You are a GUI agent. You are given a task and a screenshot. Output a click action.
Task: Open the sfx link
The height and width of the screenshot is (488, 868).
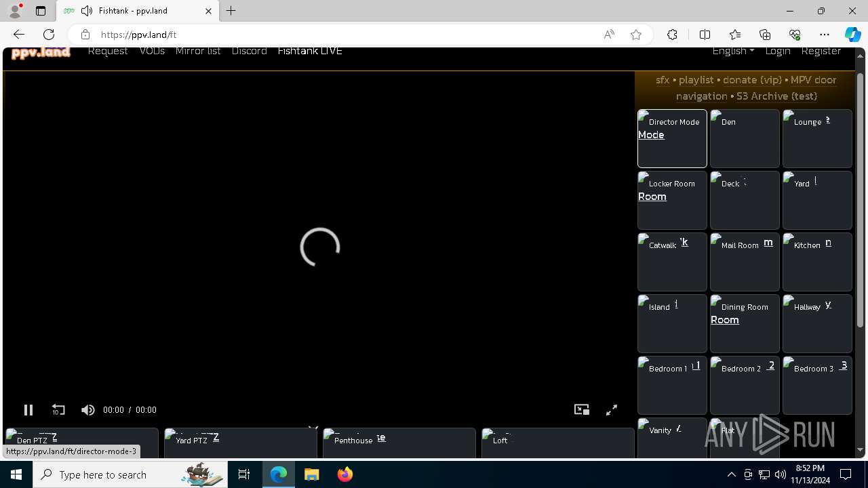(663, 80)
